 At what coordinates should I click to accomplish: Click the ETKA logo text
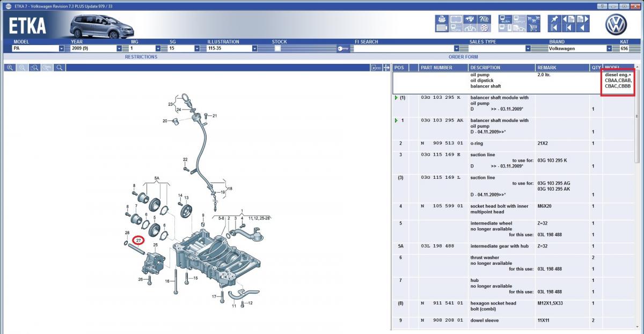tap(28, 26)
